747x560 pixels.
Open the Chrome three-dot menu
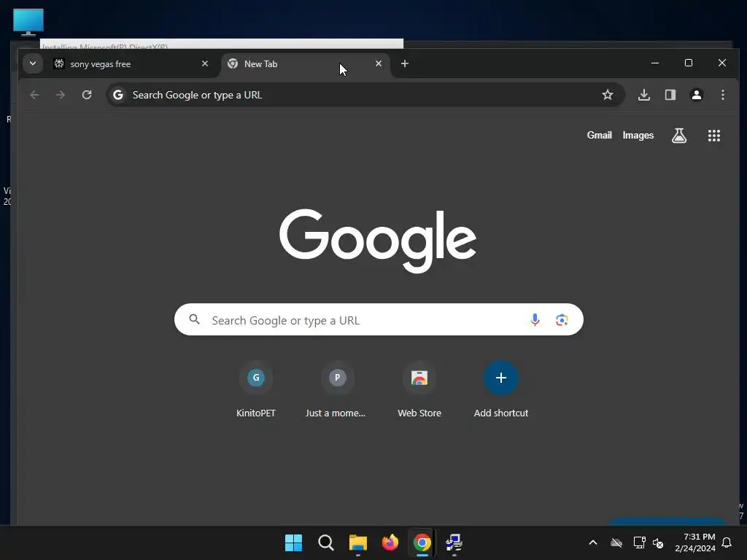[723, 95]
